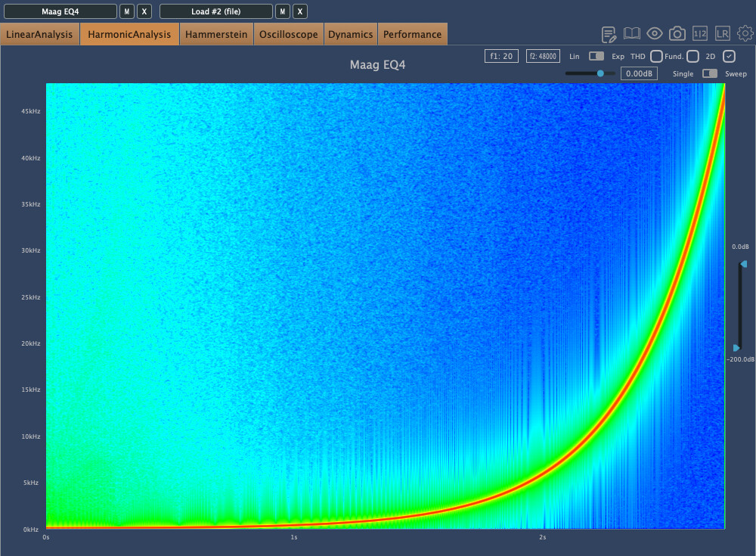
Task: Click the 20kHz axis label
Action: (30, 343)
